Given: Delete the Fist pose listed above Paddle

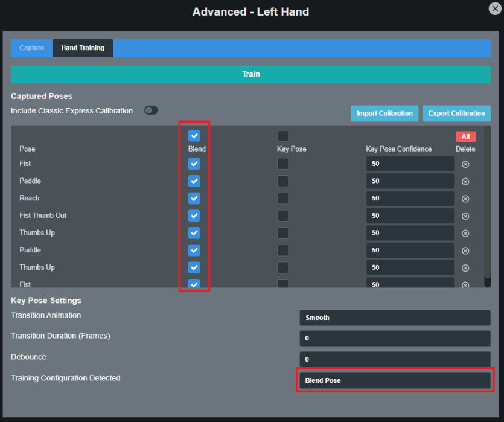Looking at the screenshot, I should click(465, 164).
